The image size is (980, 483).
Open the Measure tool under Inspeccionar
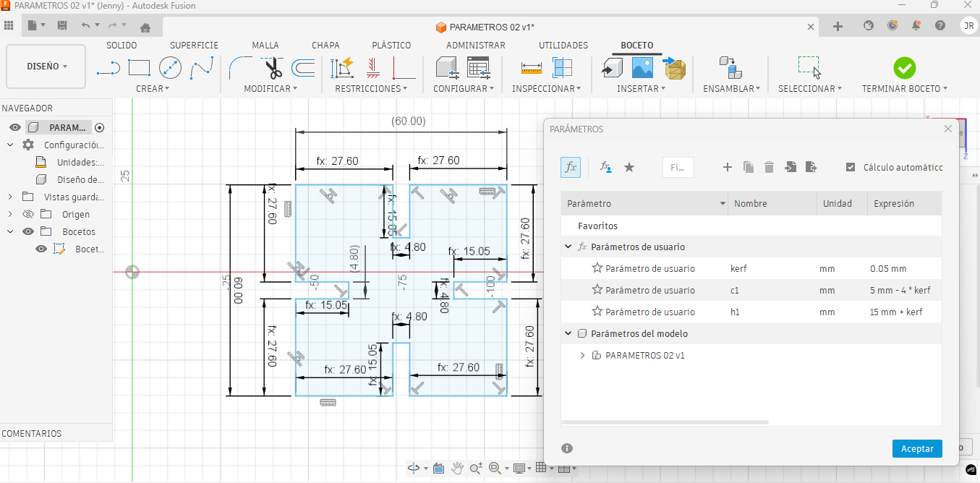pos(532,69)
